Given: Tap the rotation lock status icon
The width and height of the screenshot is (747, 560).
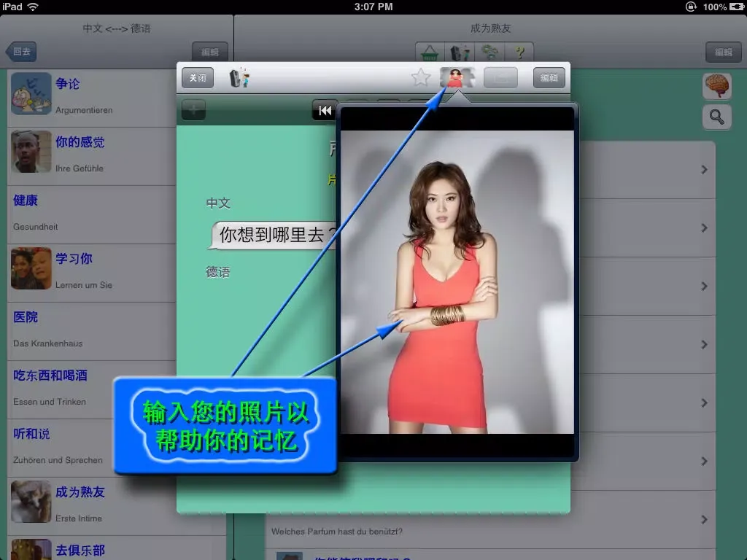Looking at the screenshot, I should 691,7.
